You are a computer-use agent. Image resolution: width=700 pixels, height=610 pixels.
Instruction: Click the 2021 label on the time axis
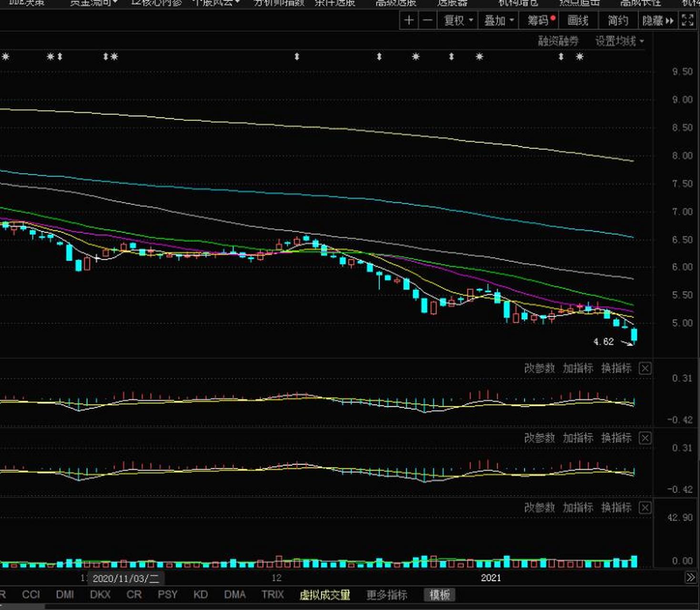pos(491,578)
